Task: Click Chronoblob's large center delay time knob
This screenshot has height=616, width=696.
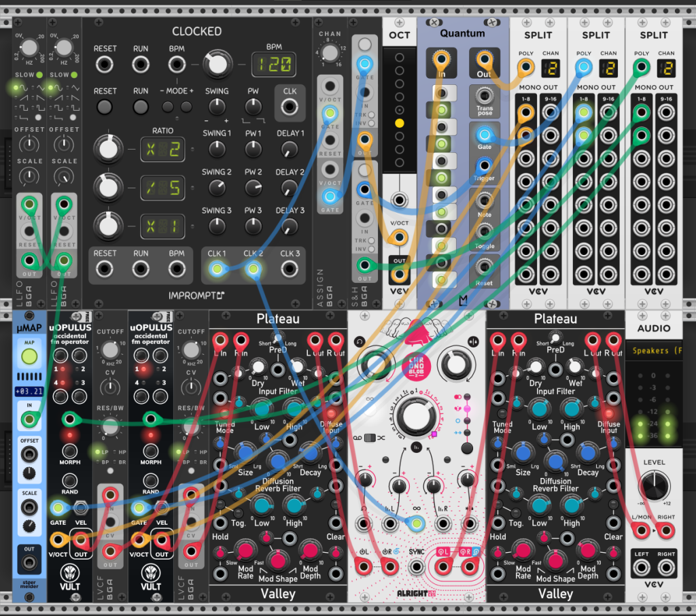Action: pyautogui.click(x=416, y=415)
